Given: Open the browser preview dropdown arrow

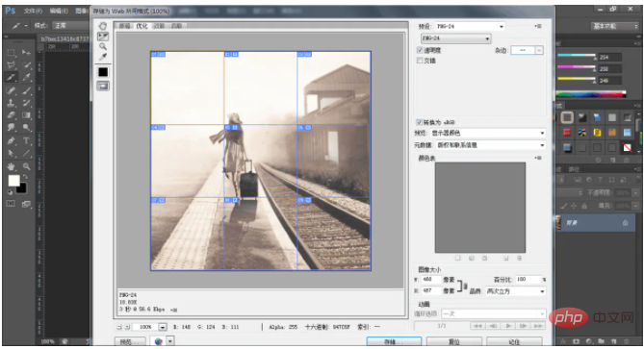Looking at the screenshot, I should point(170,340).
